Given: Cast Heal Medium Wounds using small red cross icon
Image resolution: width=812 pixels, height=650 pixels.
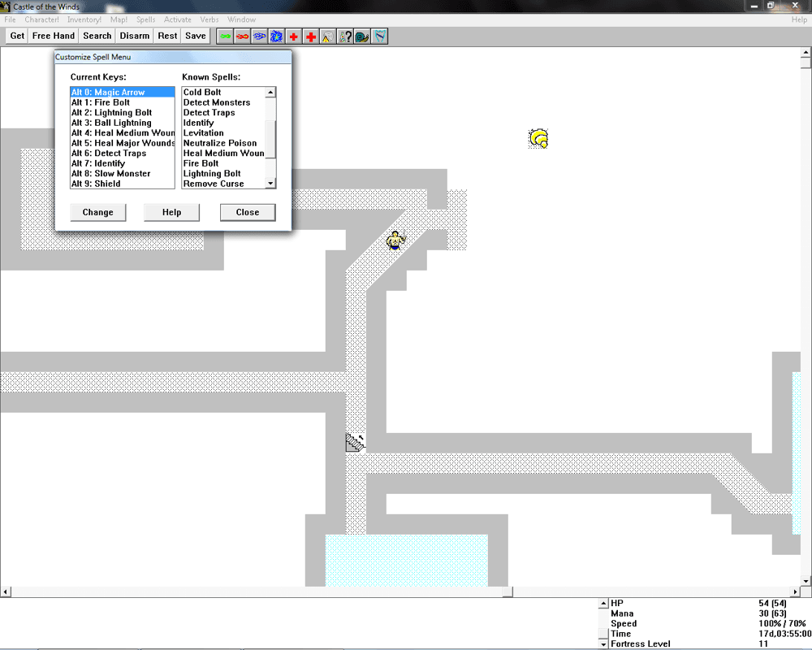Looking at the screenshot, I should coord(294,37).
